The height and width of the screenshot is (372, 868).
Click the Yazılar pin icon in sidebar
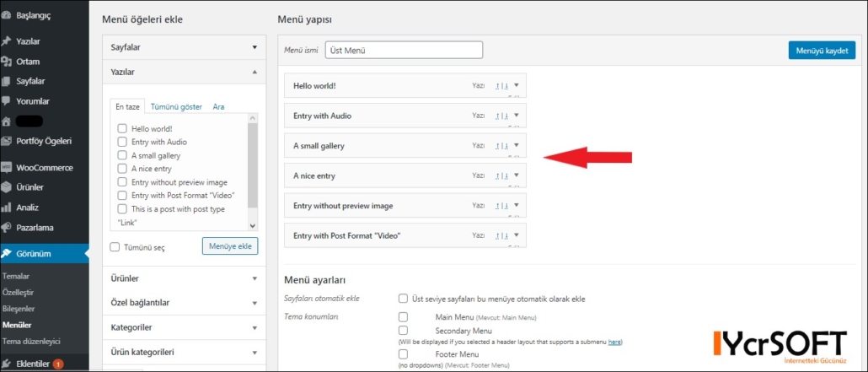(x=6, y=41)
